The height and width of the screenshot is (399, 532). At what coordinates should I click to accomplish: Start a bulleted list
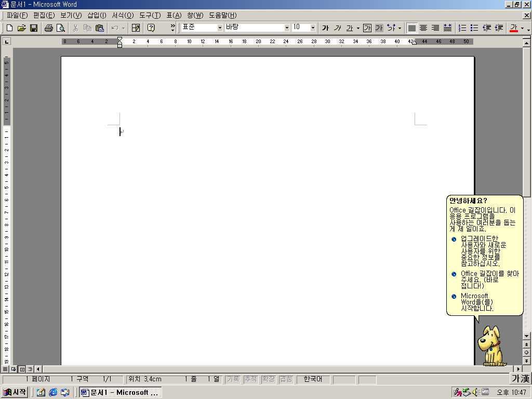click(474, 28)
